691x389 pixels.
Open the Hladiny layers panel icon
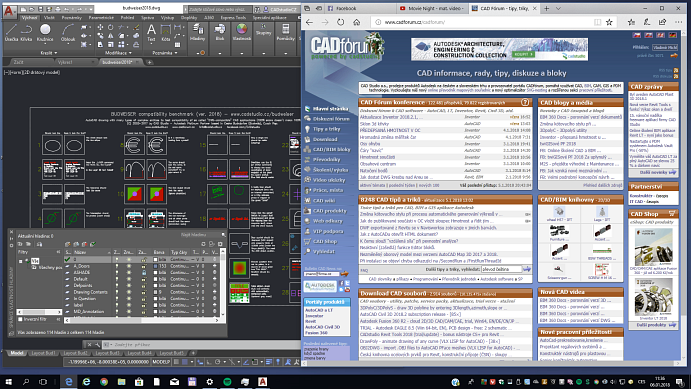pos(197,33)
